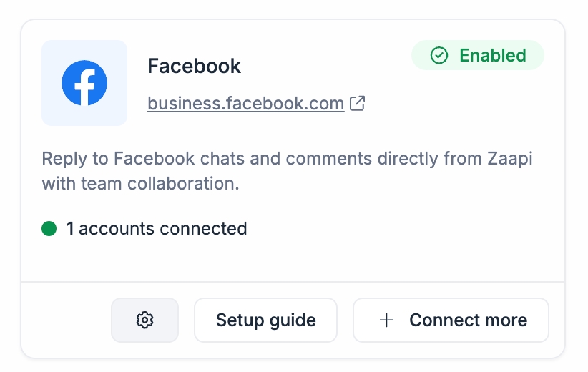Open the business.facebook.com link
The height and width of the screenshot is (372, 588).
245,104
